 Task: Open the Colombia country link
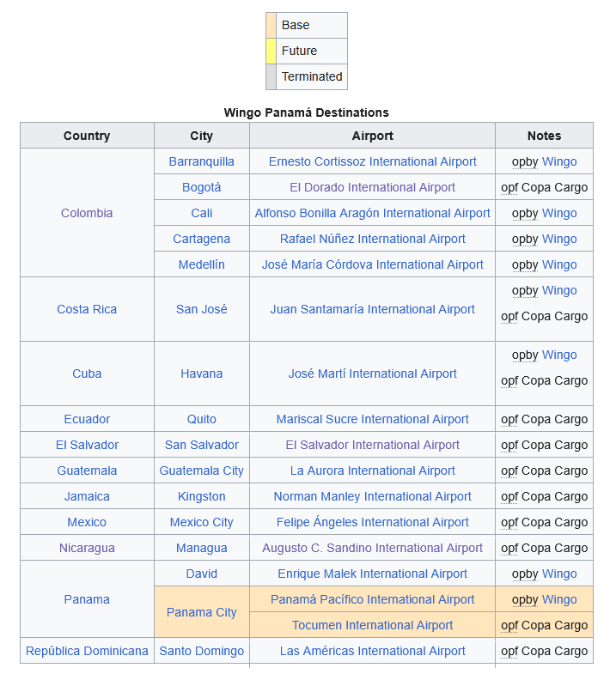[x=87, y=213]
